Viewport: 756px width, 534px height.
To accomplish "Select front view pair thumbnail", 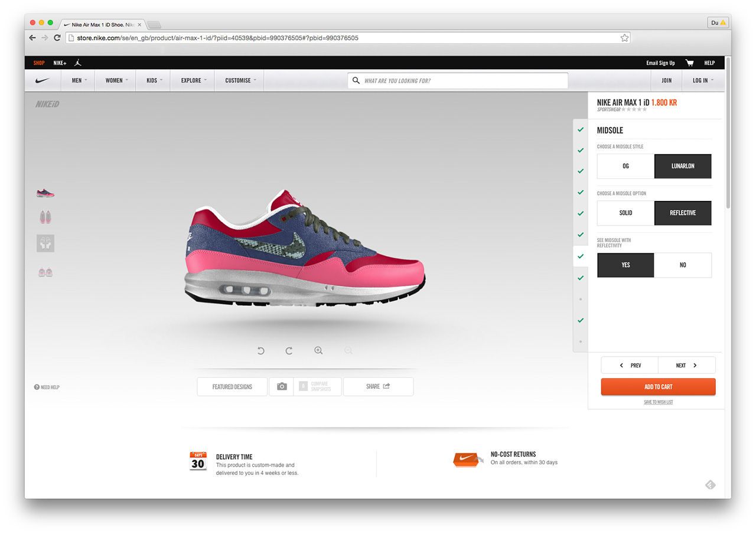I will pos(45,272).
